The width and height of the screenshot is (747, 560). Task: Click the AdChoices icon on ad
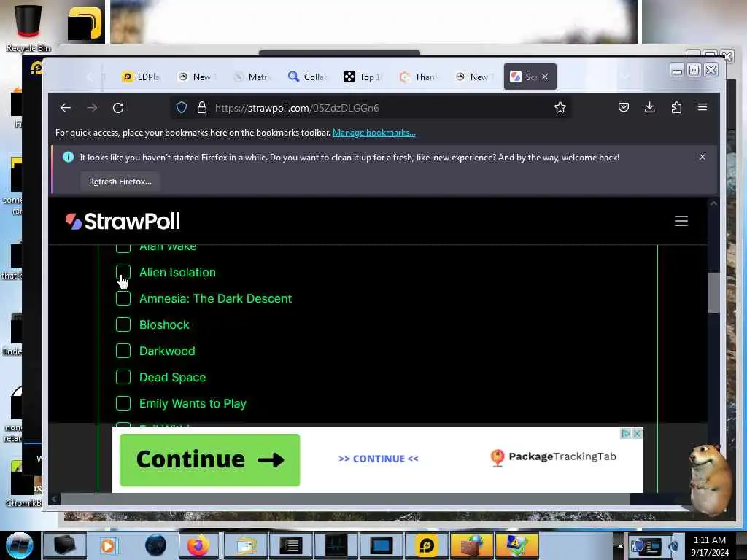point(626,433)
